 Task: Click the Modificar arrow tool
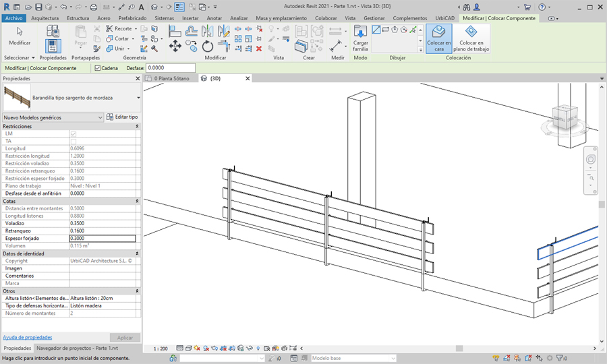pos(20,35)
